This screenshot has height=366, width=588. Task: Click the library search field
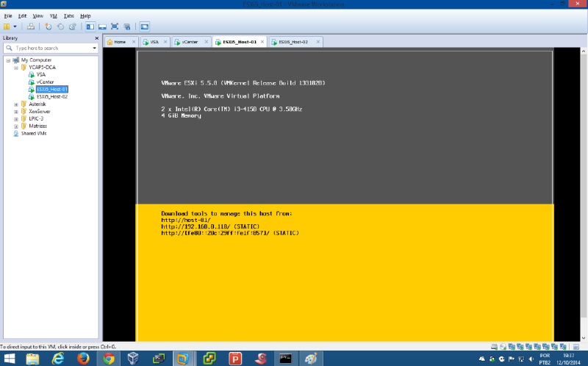coord(50,48)
